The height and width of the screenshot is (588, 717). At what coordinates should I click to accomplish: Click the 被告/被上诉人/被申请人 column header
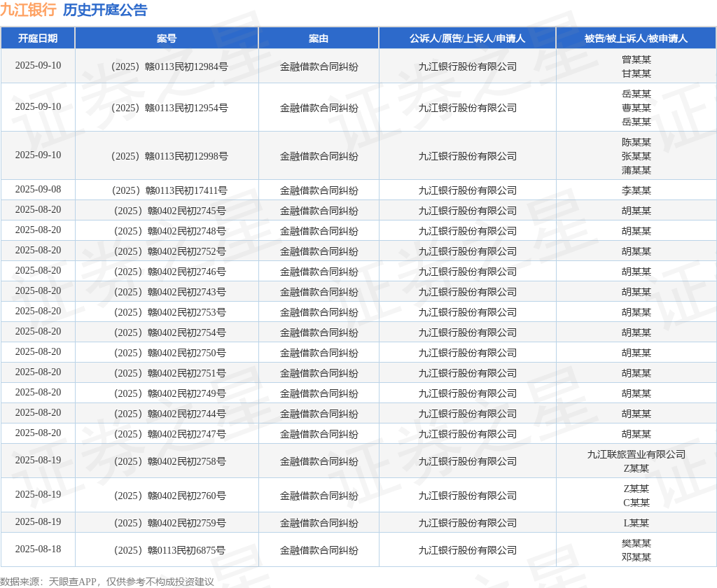coord(636,38)
